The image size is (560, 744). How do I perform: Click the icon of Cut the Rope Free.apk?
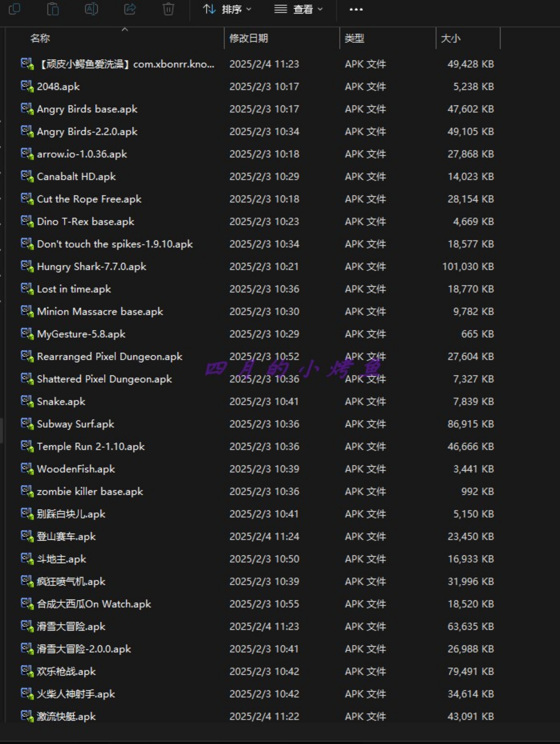point(27,199)
